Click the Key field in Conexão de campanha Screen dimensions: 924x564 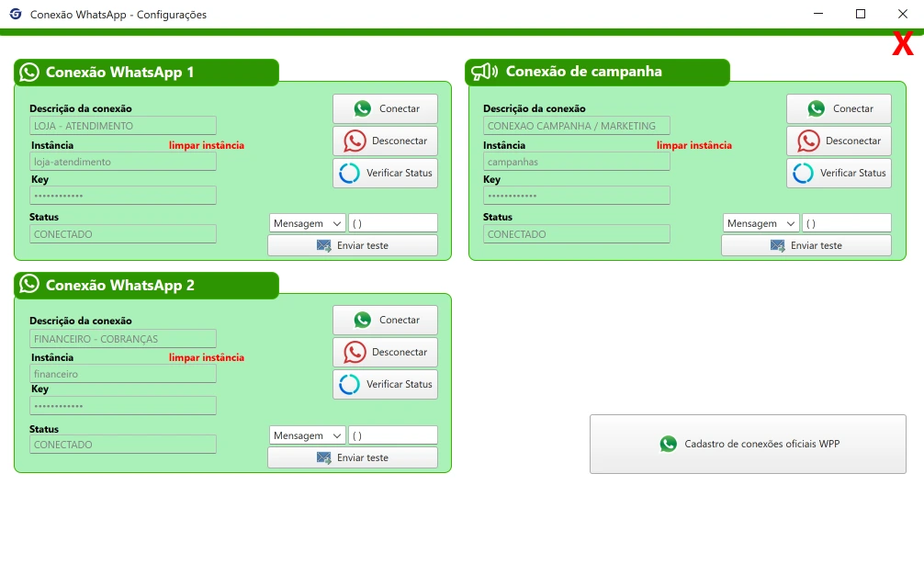tap(576, 195)
